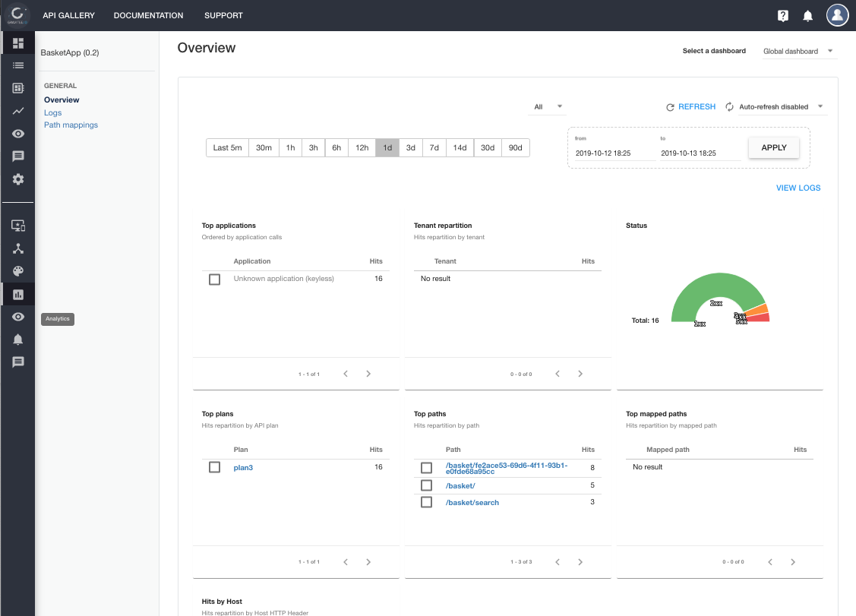Click the settings gear icon in sidebar
The width and height of the screenshot is (856, 616).
(18, 179)
